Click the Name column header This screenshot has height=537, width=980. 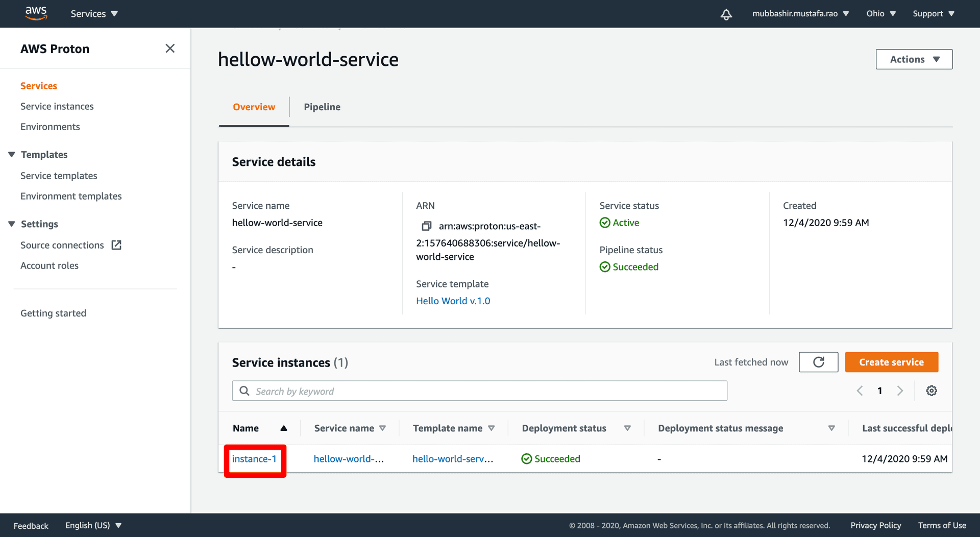(246, 428)
